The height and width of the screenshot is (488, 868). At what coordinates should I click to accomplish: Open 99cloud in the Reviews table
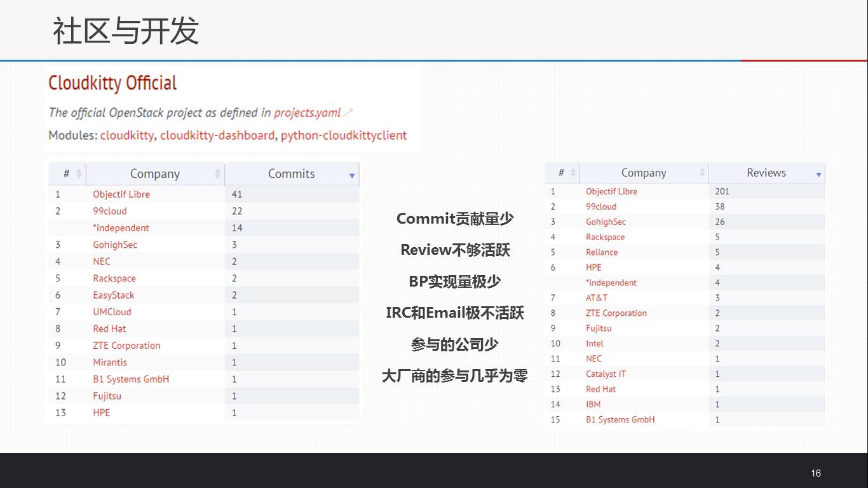pos(601,207)
